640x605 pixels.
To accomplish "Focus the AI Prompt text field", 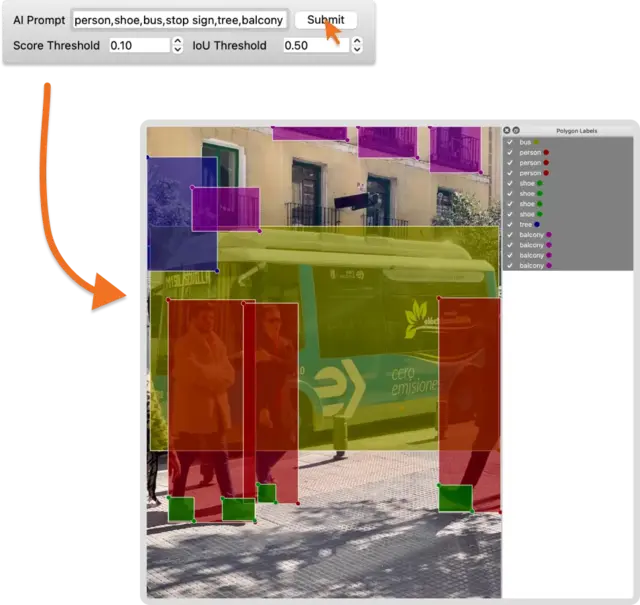I will [179, 20].
